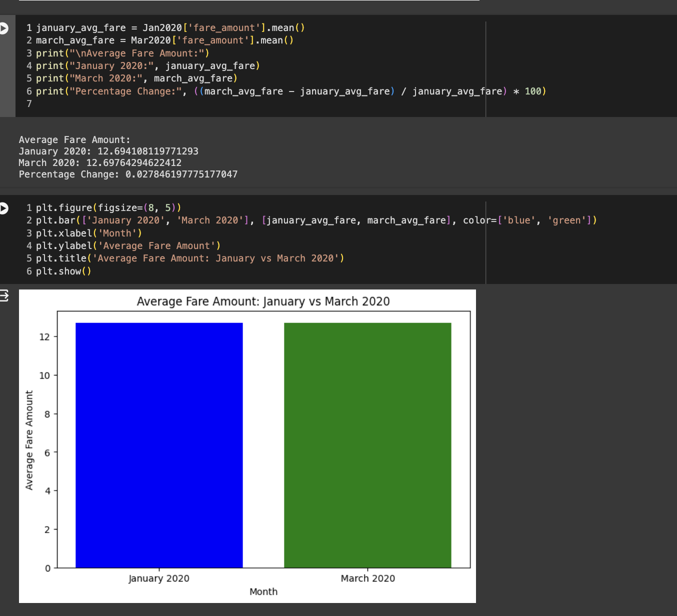Click the "Average Fare Amount" y-axis label
Viewport: 677px width, 616px height.
[x=29, y=440]
